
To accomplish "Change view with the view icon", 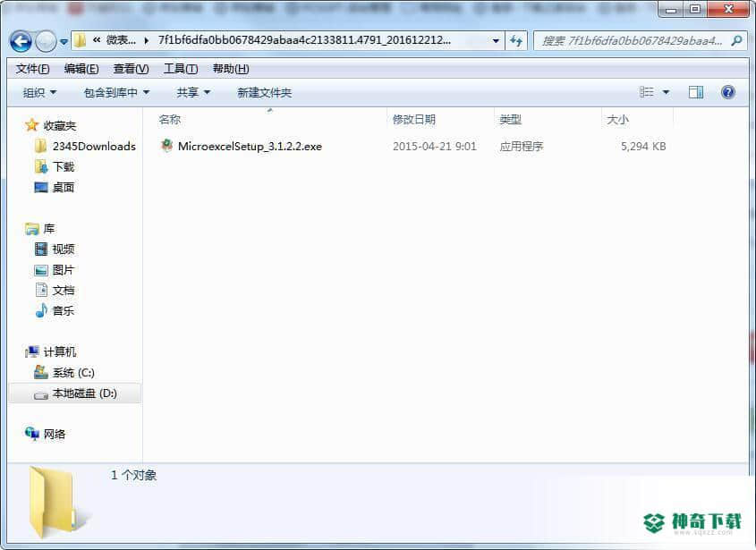I will pyautogui.click(x=647, y=91).
